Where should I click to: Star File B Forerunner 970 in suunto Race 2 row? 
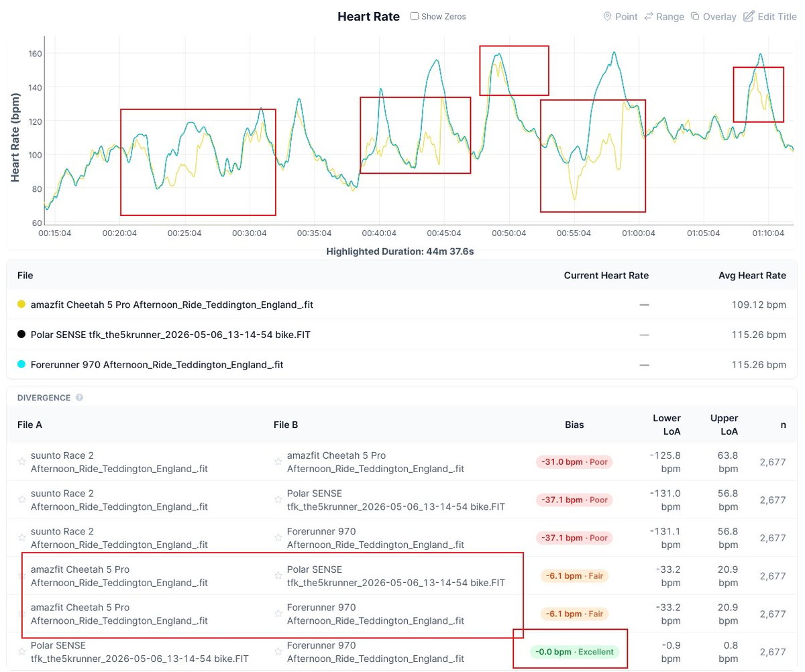point(278,538)
